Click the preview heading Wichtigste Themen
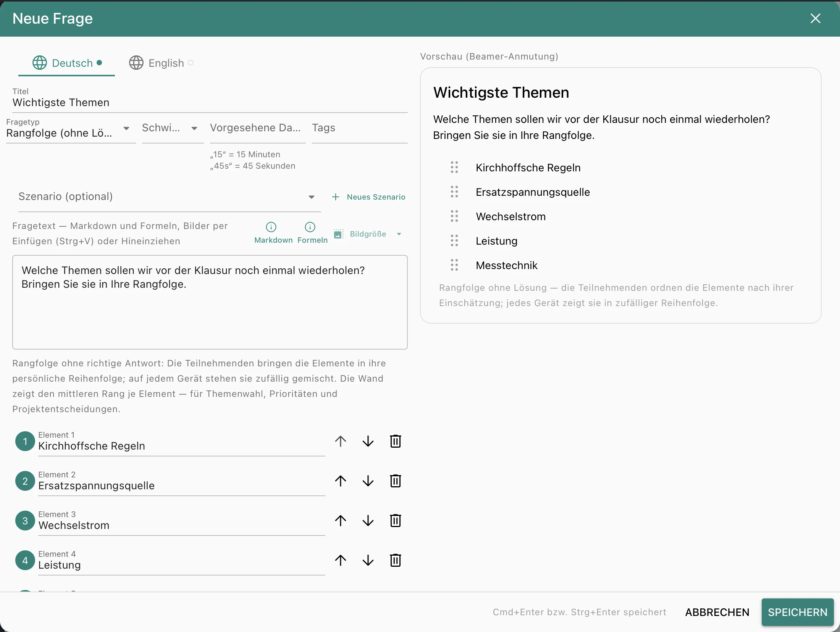 click(x=501, y=93)
